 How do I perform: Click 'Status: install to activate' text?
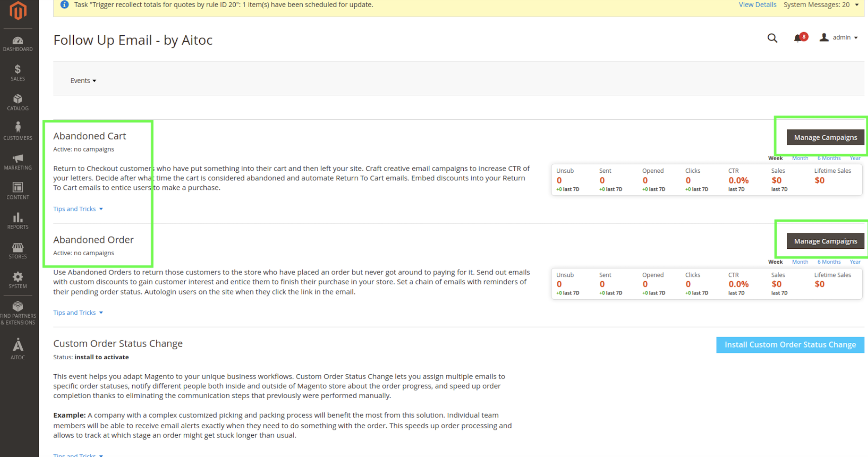pyautogui.click(x=91, y=357)
